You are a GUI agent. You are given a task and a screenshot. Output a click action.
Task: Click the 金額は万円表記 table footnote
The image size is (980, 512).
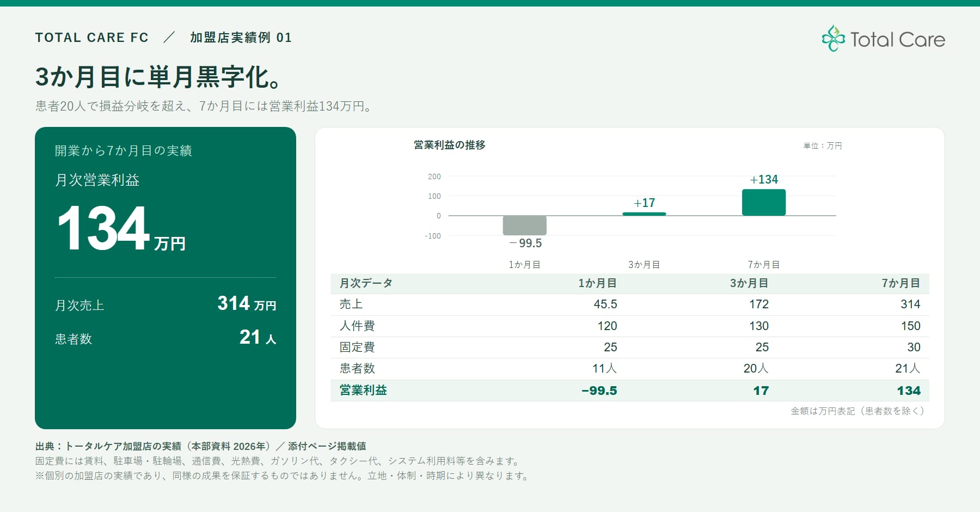tap(857, 411)
